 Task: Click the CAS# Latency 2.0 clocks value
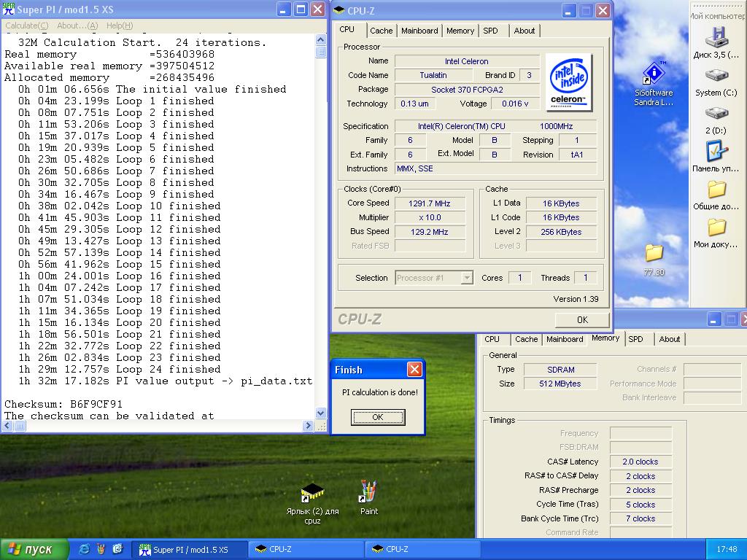coord(640,462)
